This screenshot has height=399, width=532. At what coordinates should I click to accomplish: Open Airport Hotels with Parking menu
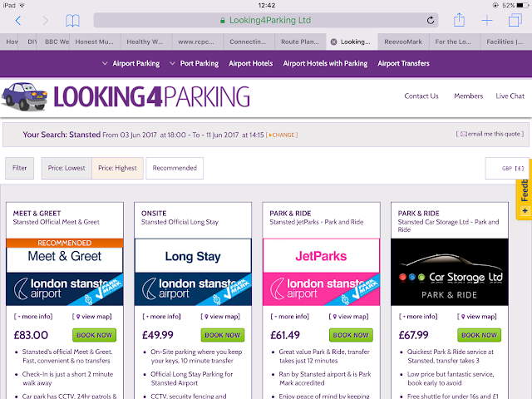tap(325, 63)
